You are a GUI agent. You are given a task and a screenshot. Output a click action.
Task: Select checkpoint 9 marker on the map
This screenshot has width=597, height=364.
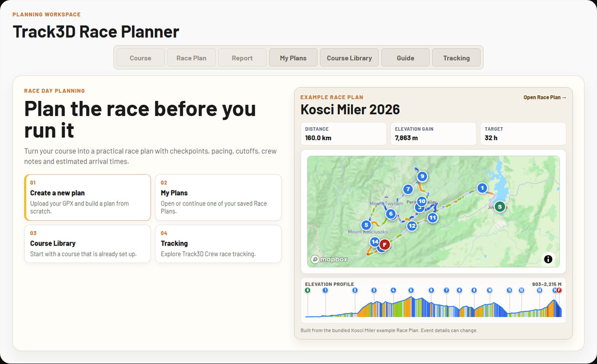tap(422, 176)
